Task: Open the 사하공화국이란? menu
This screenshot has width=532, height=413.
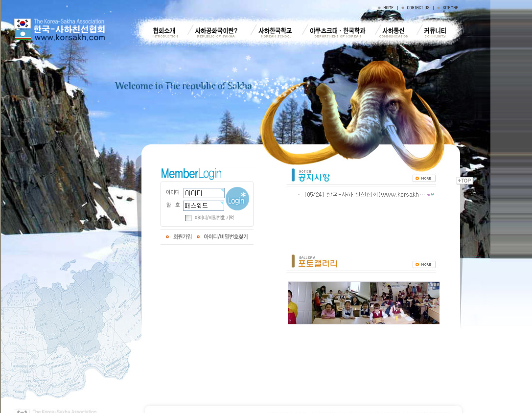Action: click(x=216, y=31)
